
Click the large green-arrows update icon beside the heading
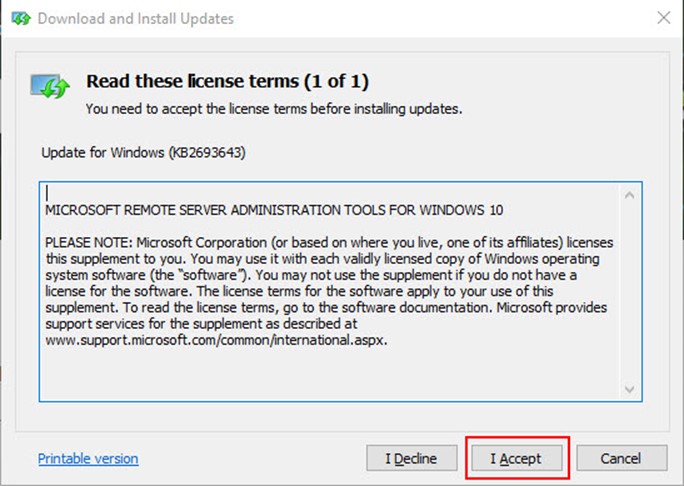pos(50,86)
